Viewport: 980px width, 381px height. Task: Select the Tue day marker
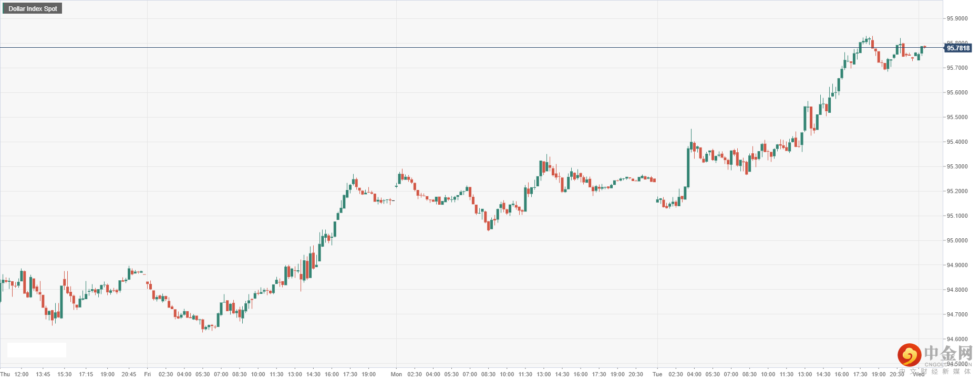pos(657,374)
